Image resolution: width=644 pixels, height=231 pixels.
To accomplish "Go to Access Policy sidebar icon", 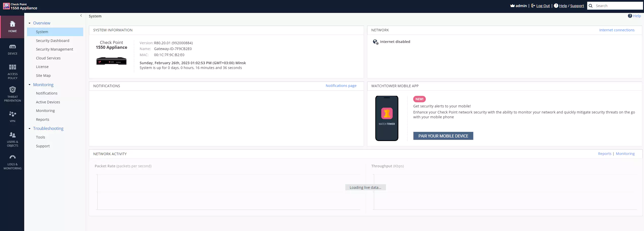I will pos(12,67).
